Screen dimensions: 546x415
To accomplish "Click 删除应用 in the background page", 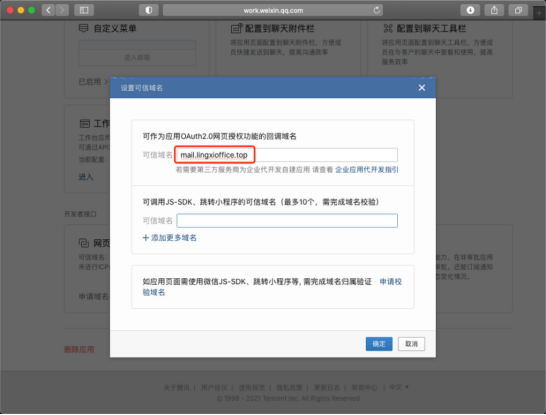I will (79, 349).
